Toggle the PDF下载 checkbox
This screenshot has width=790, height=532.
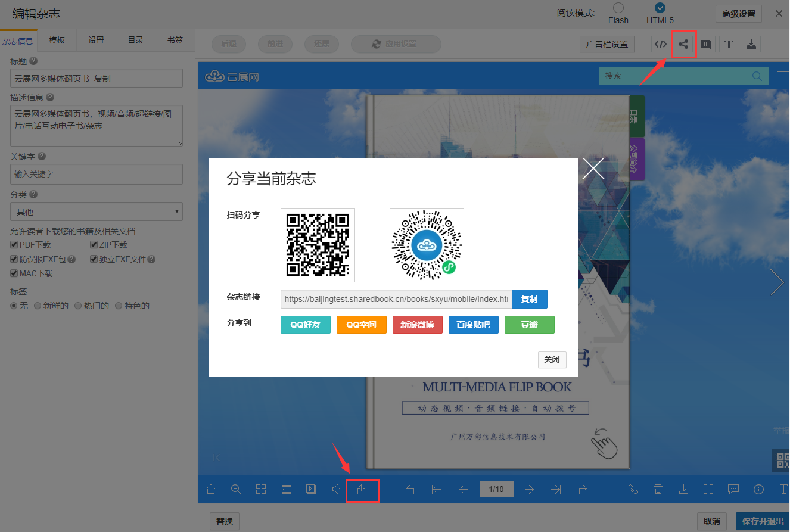click(x=14, y=245)
